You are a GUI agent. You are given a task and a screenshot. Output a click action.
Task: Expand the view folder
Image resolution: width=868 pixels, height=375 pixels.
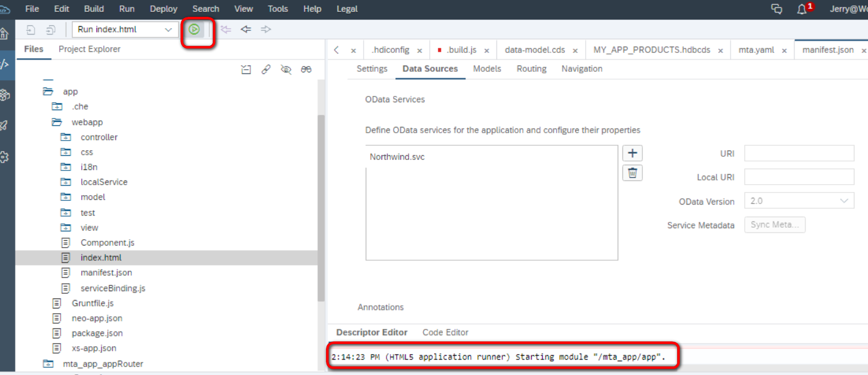66,228
